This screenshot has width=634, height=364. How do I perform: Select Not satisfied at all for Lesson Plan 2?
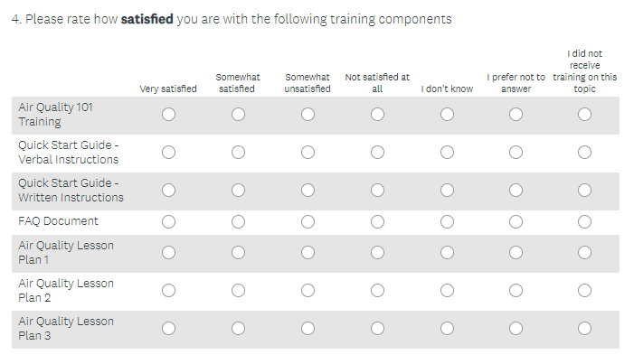[x=377, y=291]
